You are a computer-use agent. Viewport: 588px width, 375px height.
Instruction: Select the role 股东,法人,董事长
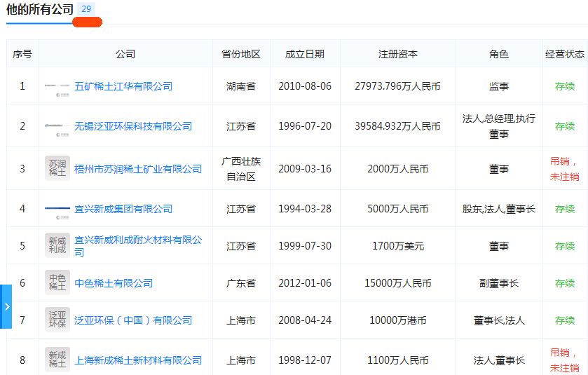point(499,208)
